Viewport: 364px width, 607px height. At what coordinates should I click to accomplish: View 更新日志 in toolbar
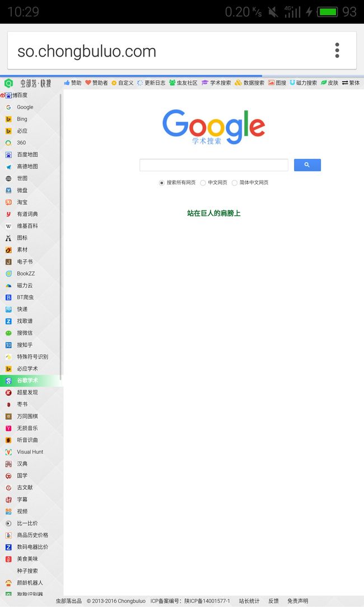tap(151, 83)
